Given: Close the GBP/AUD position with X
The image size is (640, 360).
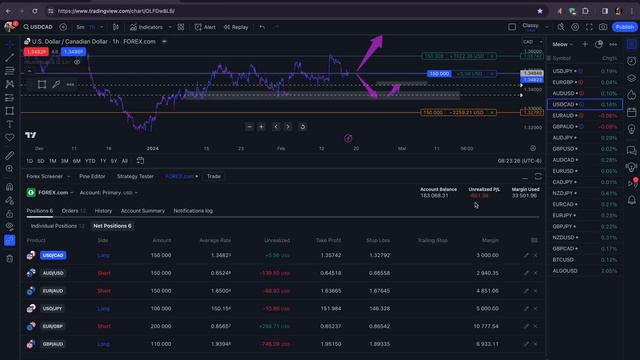Looking at the screenshot, I should [536, 344].
